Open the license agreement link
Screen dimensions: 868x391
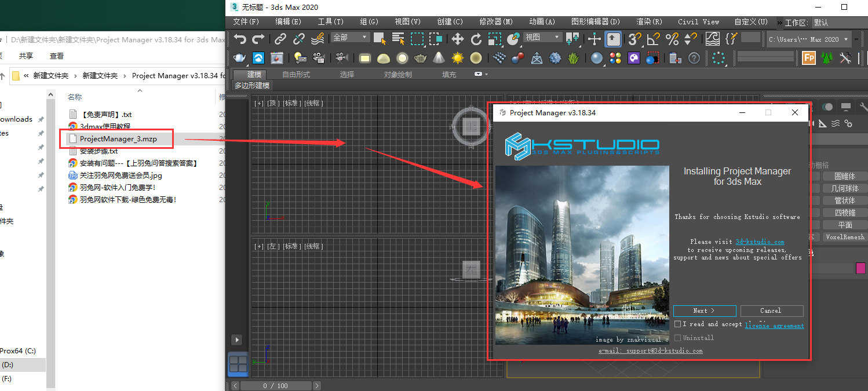[x=775, y=326]
